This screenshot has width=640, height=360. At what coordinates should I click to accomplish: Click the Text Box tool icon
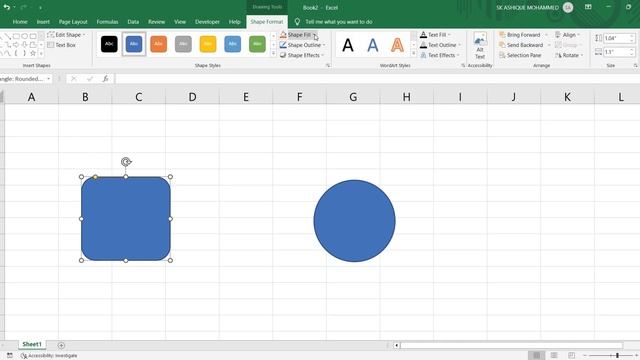[51, 45]
